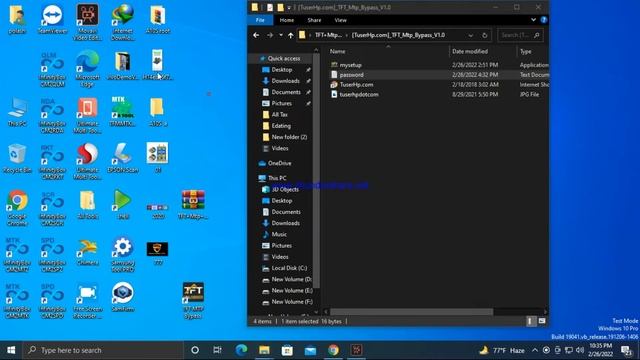Click the search box in File Explorer
This screenshot has width=640, height=360.
coord(520,35)
